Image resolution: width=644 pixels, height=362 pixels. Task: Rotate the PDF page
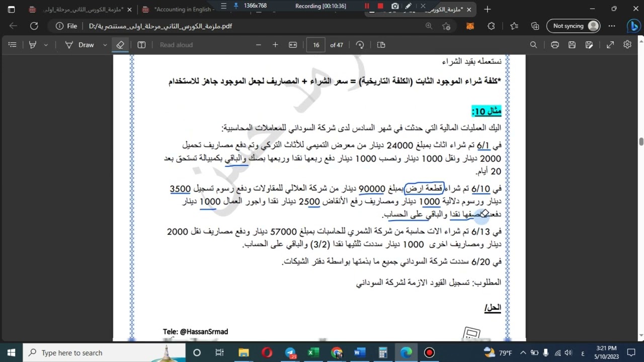[x=360, y=45]
